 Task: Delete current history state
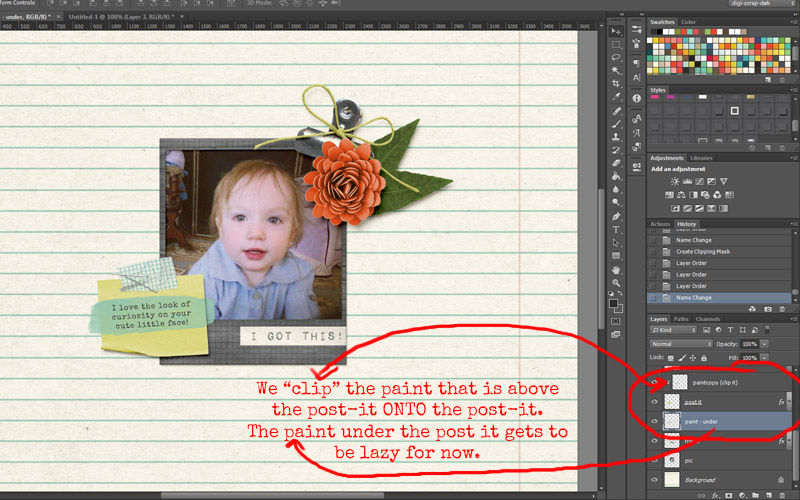click(x=782, y=309)
